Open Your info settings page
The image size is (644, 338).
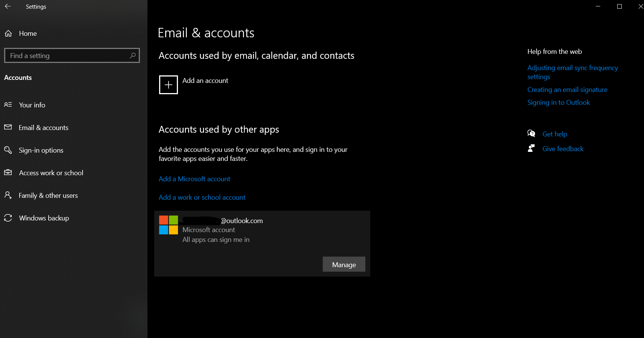(32, 105)
